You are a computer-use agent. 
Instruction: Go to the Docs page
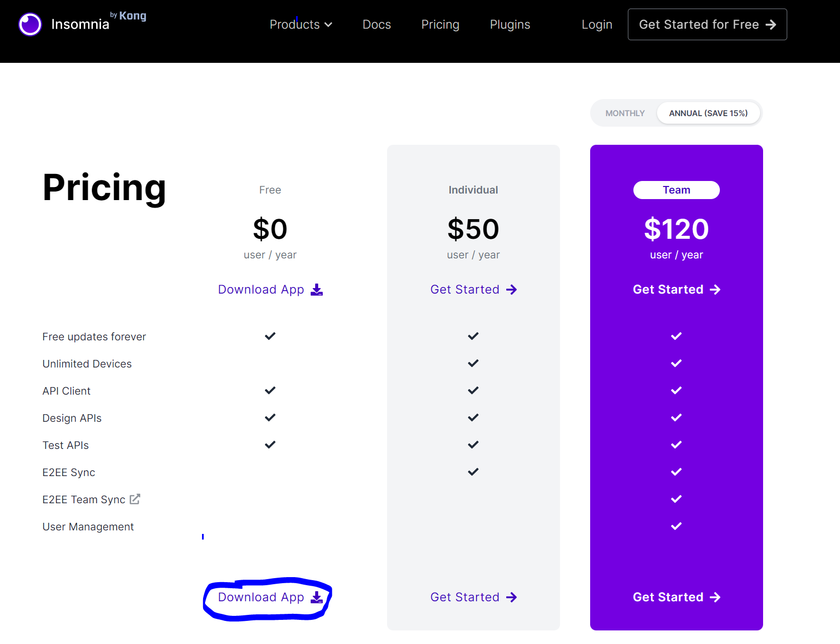tap(377, 25)
